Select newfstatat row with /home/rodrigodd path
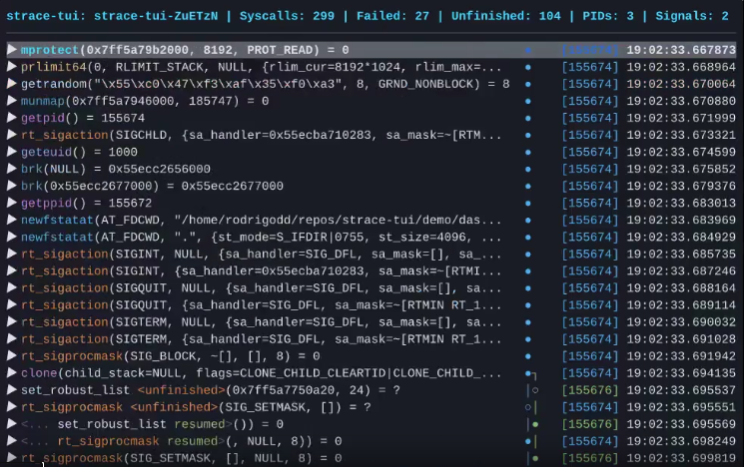744x467 pixels. (261, 220)
